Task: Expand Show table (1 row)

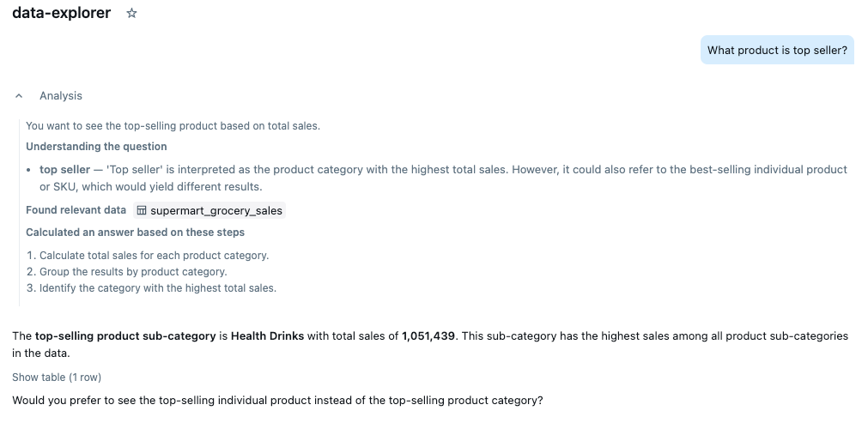Action: (57, 378)
